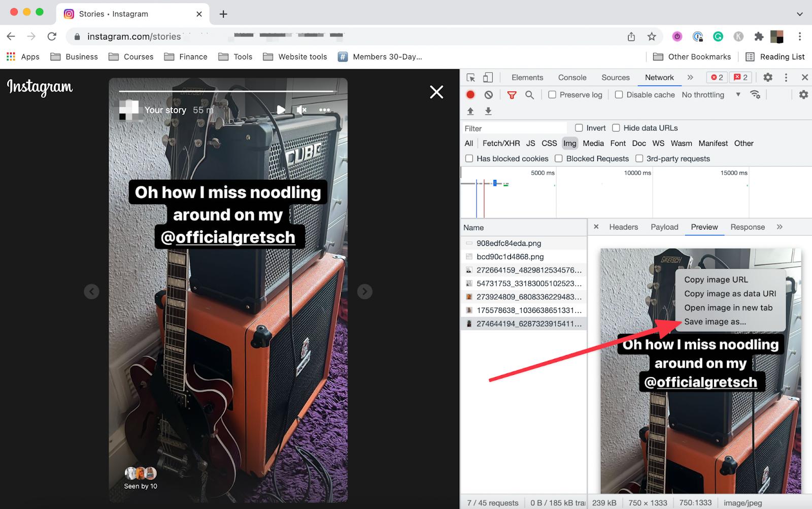Advance to the next story

pyautogui.click(x=365, y=292)
